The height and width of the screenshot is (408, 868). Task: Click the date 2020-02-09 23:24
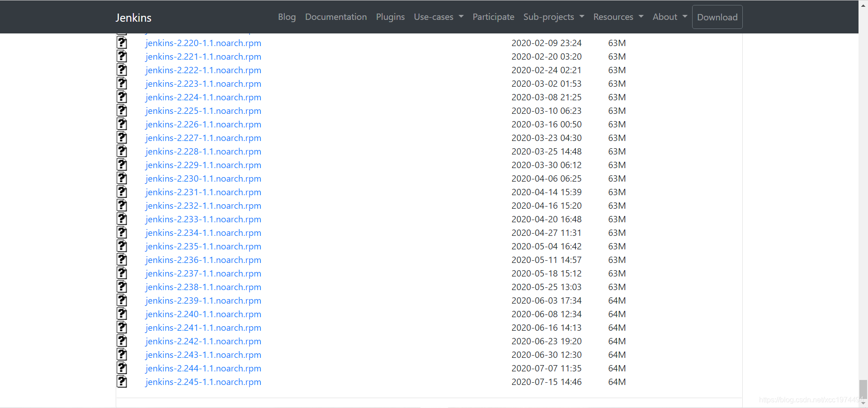coord(547,43)
